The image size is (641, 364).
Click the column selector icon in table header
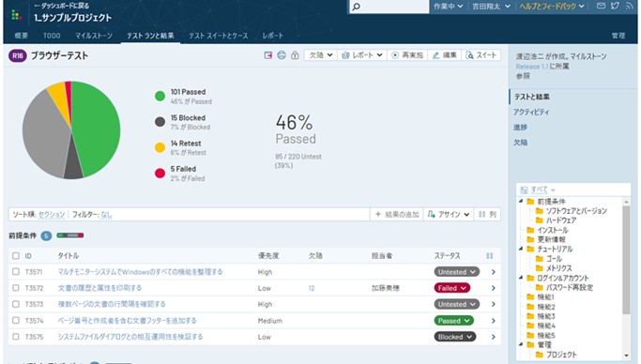489,256
